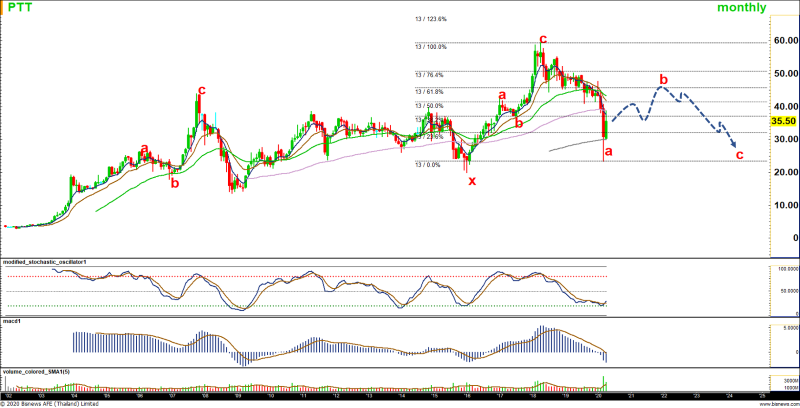Click the green monthly timeframe label

[x=742, y=8]
